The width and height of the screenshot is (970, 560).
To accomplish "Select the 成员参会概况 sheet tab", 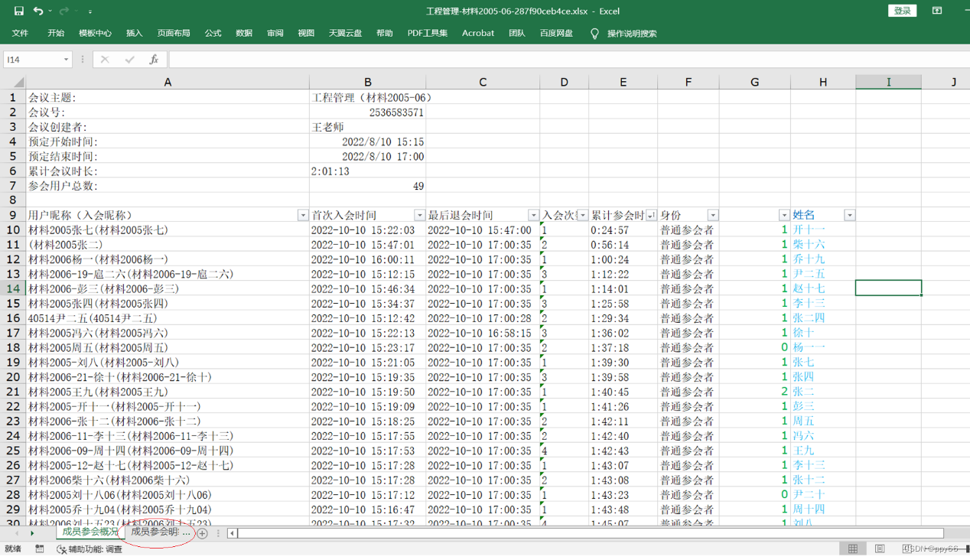I will (90, 532).
